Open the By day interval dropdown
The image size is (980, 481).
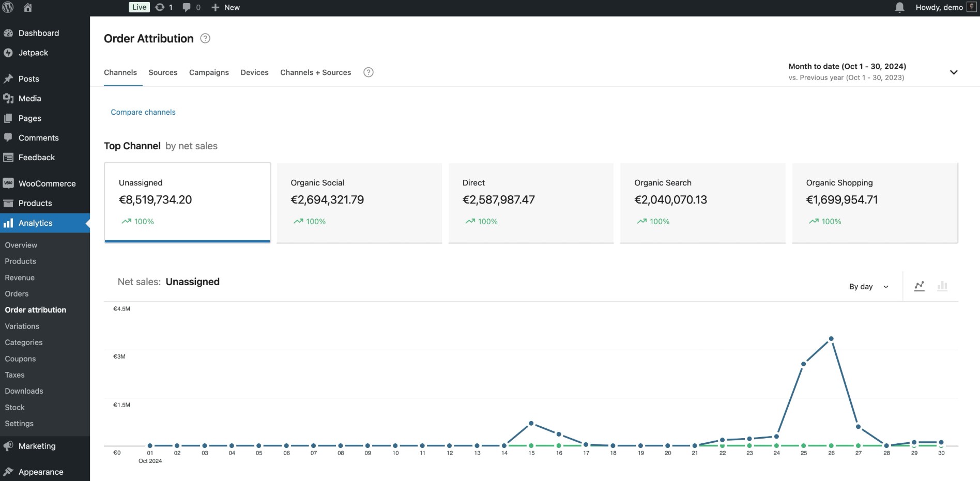(868, 286)
